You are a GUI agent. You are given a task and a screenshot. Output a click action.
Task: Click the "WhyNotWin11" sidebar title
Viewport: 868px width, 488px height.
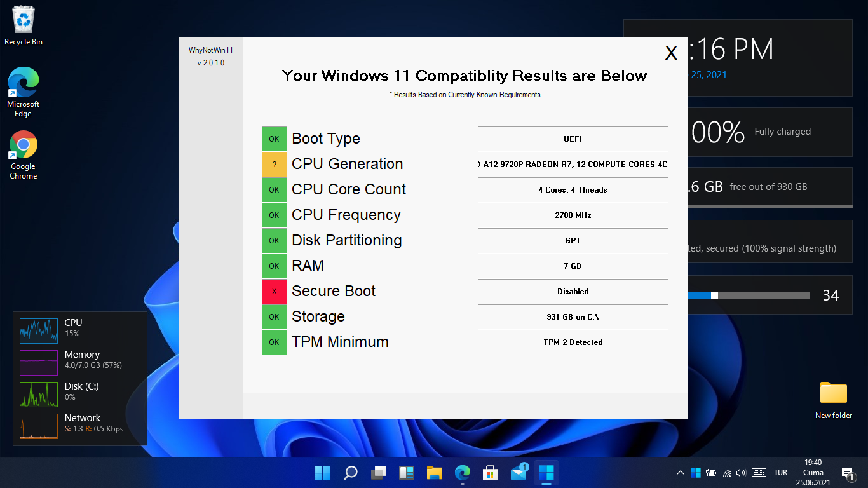[x=211, y=50]
